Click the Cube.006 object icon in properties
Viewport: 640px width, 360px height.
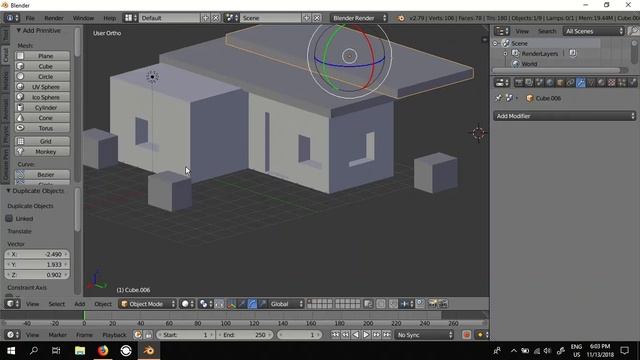coord(530,98)
